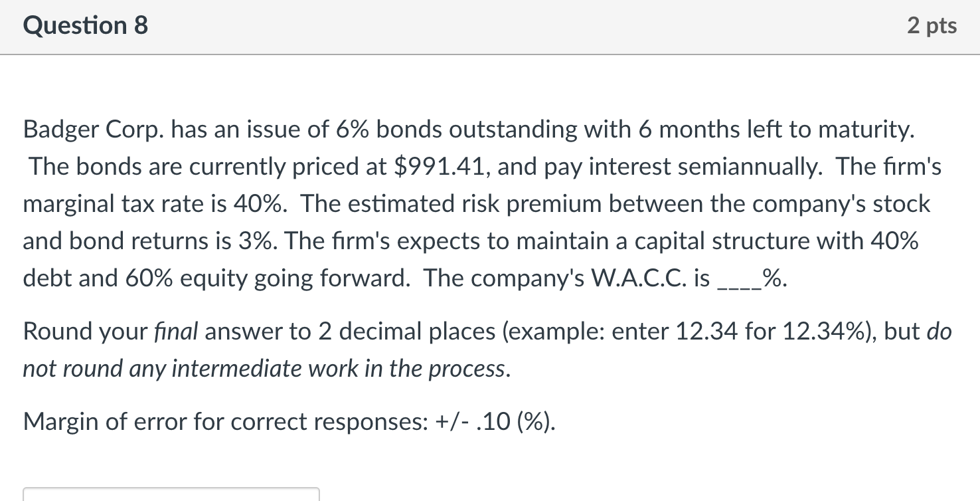The width and height of the screenshot is (980, 501).
Task: Click the phrase estimated risk premium
Action: [475, 204]
